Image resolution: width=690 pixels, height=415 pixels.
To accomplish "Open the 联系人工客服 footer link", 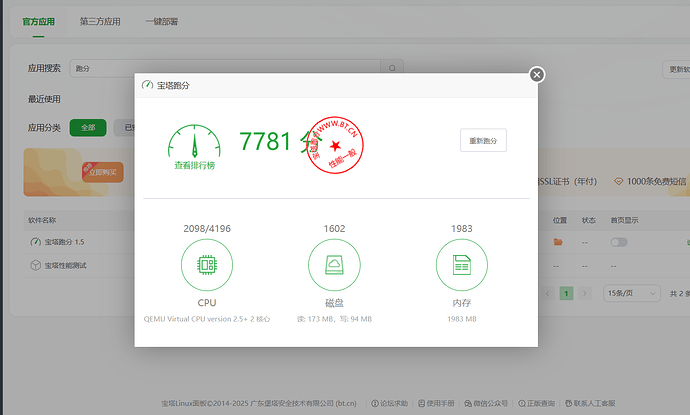I will [590, 403].
